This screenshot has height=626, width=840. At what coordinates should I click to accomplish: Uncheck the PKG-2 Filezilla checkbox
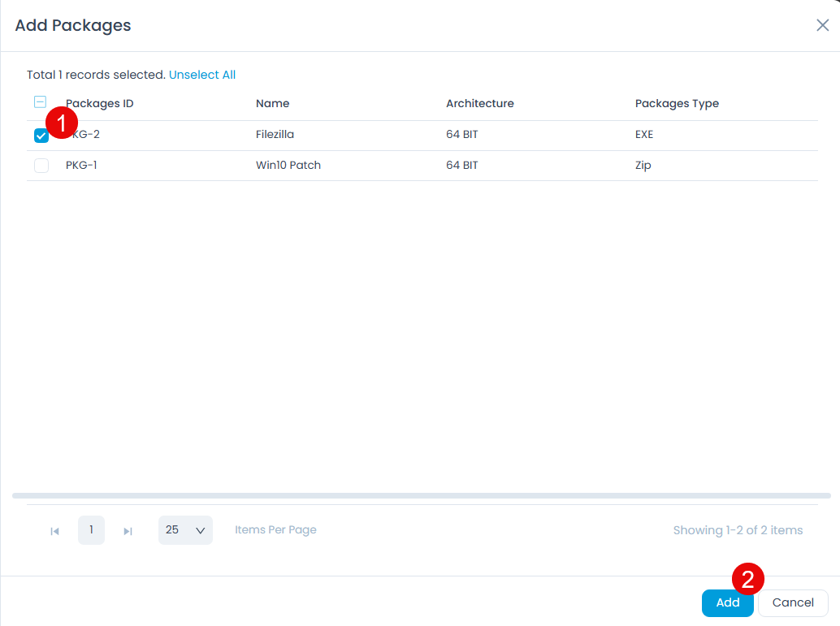41,135
